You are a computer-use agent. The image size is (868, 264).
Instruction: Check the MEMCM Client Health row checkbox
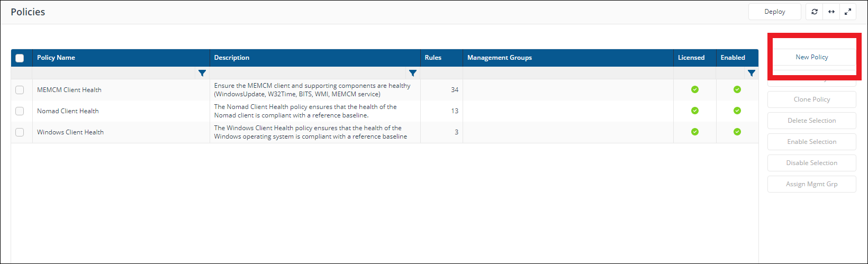click(x=20, y=90)
